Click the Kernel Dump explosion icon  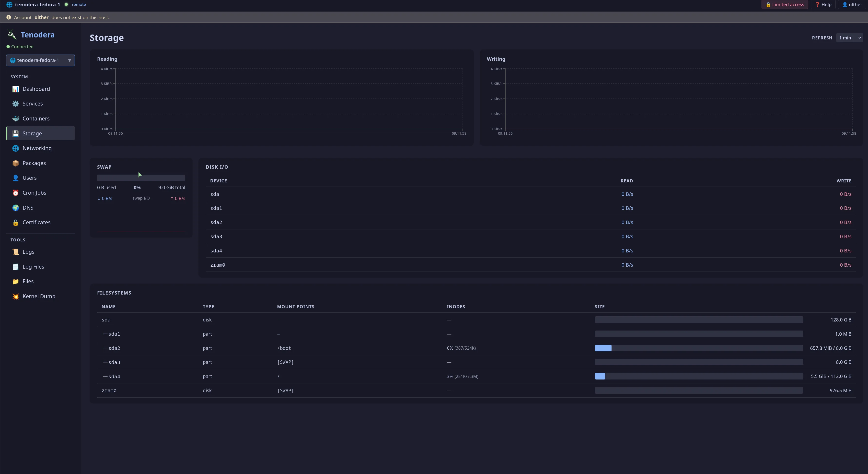click(15, 296)
